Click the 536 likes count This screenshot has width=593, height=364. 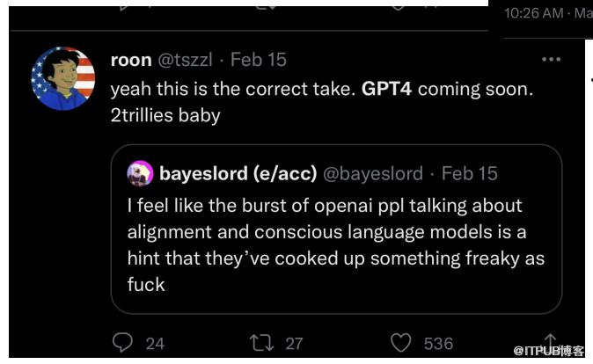pyautogui.click(x=438, y=343)
